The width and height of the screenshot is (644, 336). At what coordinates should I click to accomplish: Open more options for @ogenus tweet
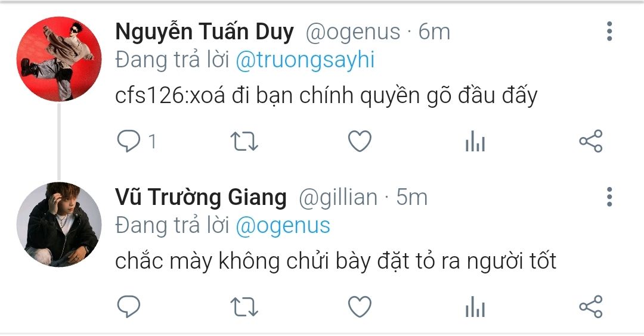609,32
